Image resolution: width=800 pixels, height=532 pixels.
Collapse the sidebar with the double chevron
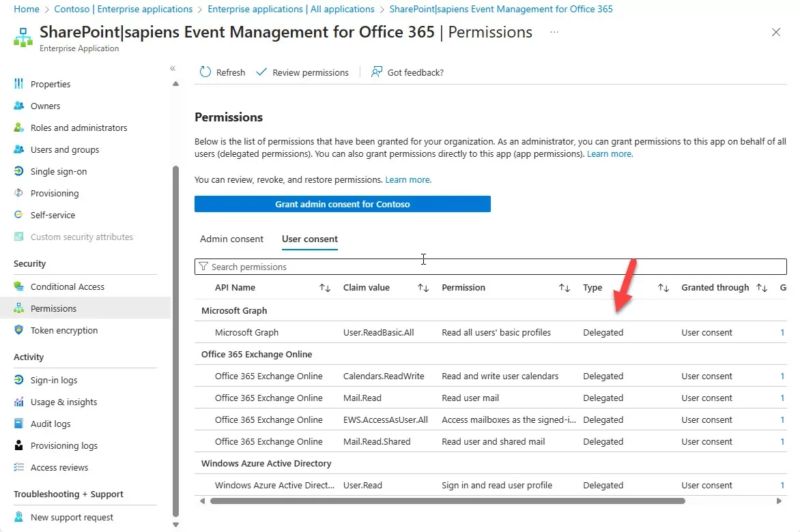[x=173, y=68]
